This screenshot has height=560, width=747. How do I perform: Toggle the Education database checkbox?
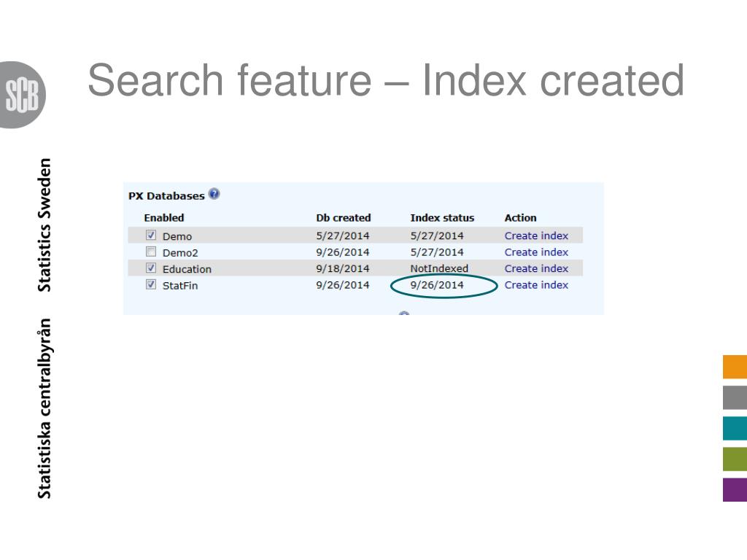click(x=151, y=268)
